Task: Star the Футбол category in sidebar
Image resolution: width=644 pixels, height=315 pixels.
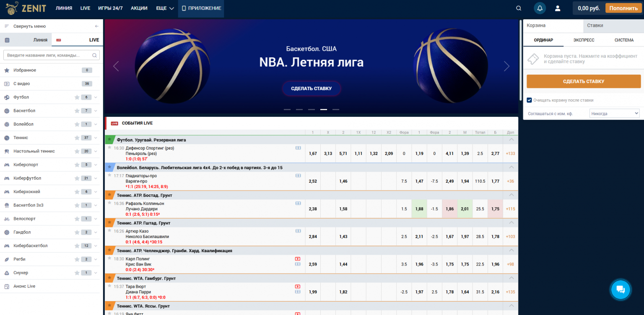Action: (77, 97)
